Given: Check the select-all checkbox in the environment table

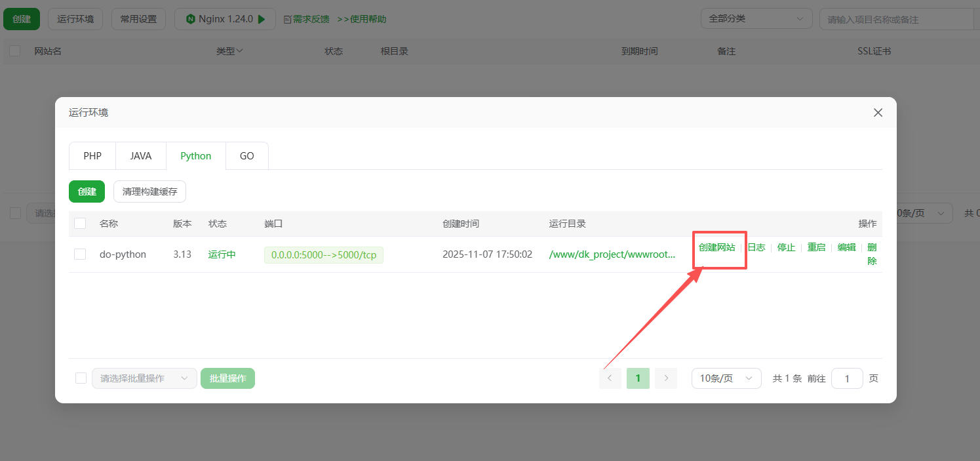Looking at the screenshot, I should tap(80, 223).
